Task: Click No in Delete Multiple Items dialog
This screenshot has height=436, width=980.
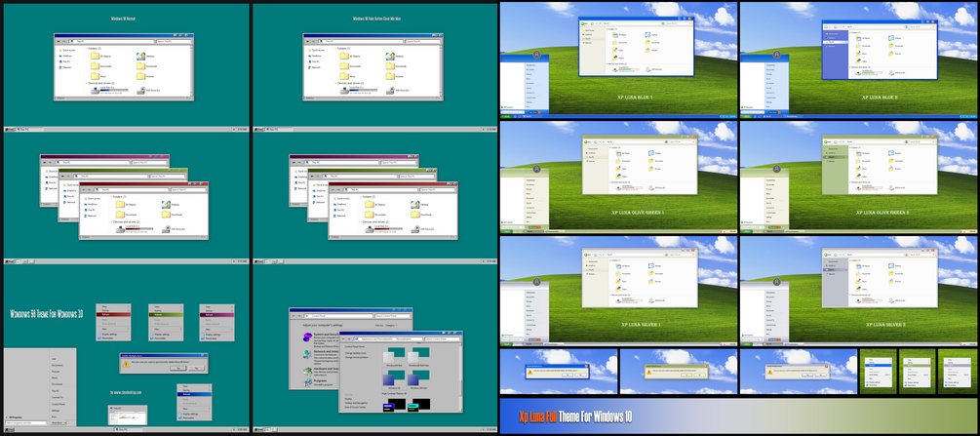Action: tap(196, 369)
